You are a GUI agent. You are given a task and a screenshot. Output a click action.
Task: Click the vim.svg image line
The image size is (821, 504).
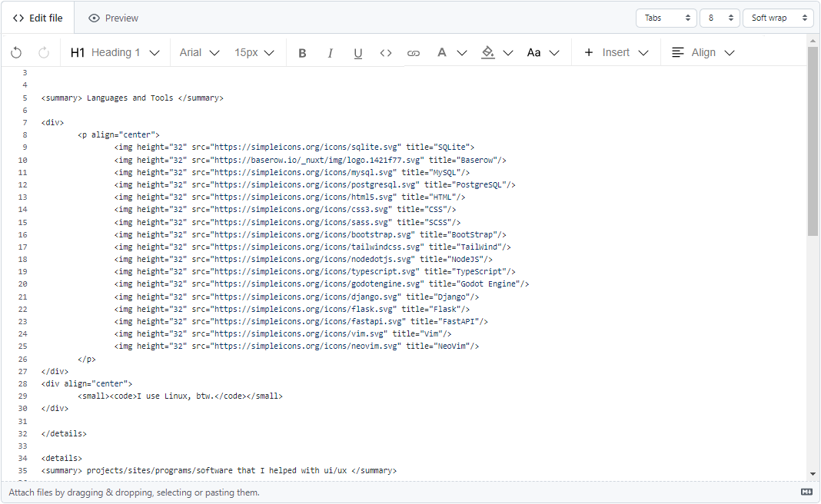point(283,334)
